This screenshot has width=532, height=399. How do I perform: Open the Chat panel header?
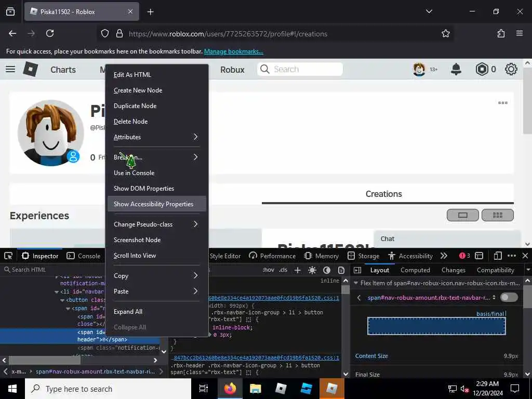[x=447, y=239]
